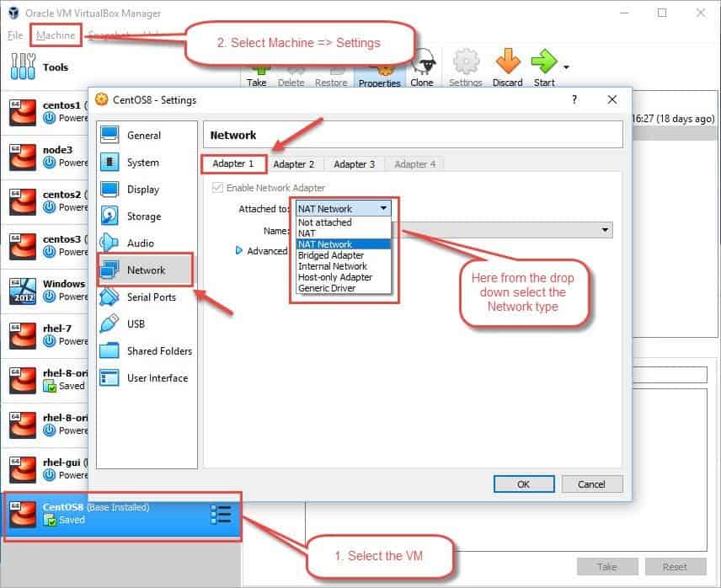Toggle the Enable Network Adapter checkbox

pyautogui.click(x=217, y=188)
